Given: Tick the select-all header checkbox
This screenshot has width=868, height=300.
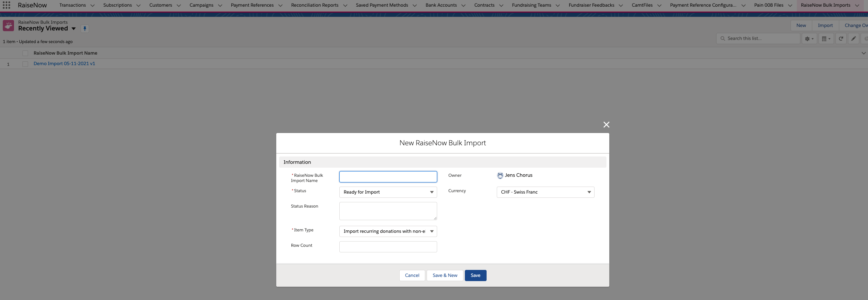Looking at the screenshot, I should click(x=25, y=53).
